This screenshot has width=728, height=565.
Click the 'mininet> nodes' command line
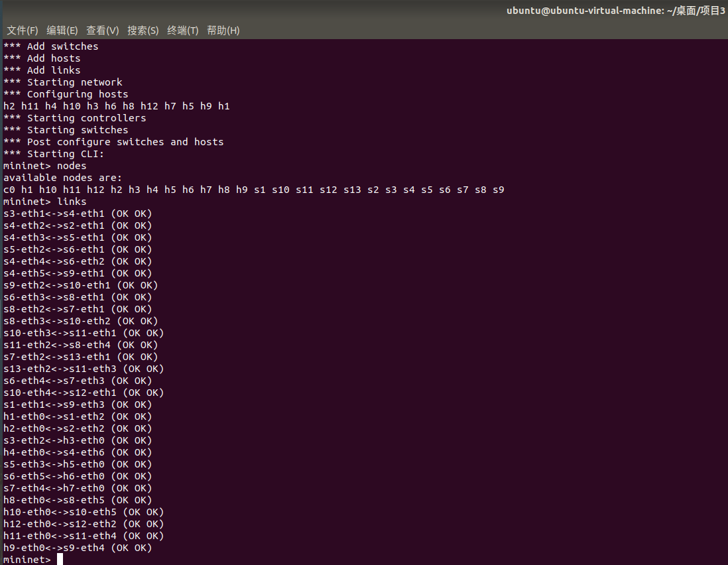tap(45, 166)
